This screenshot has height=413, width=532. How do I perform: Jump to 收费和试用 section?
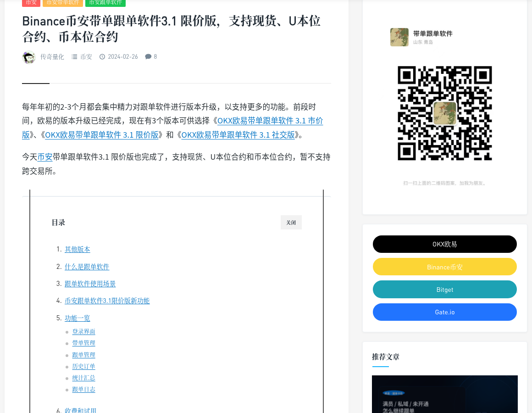(81, 410)
